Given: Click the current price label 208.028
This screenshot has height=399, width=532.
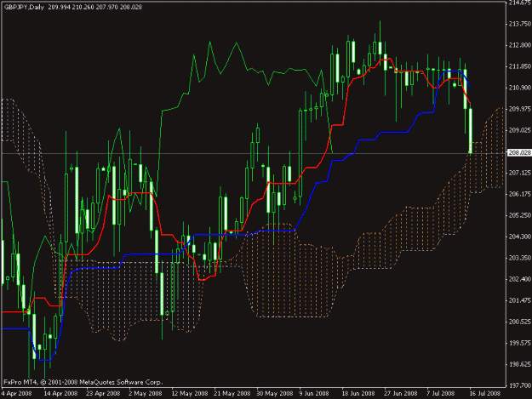Looking at the screenshot, I should point(519,153).
